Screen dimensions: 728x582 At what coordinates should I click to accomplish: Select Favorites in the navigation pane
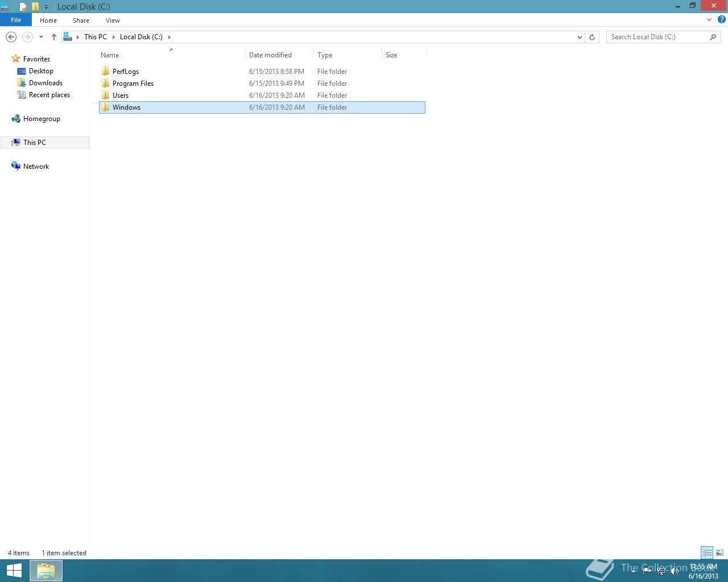[x=36, y=59]
